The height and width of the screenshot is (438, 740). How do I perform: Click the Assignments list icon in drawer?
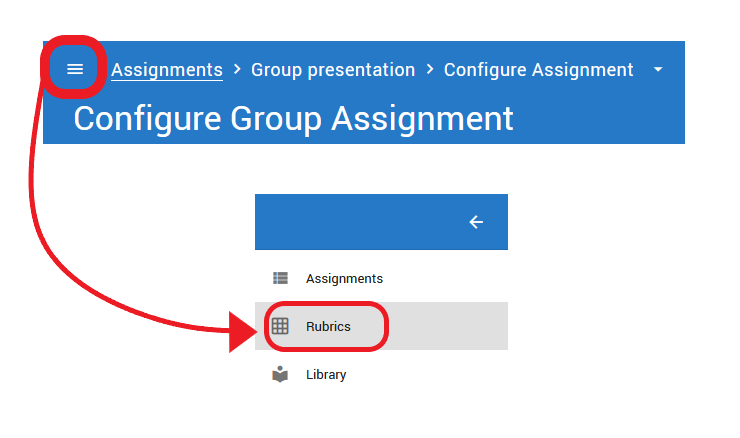280,278
